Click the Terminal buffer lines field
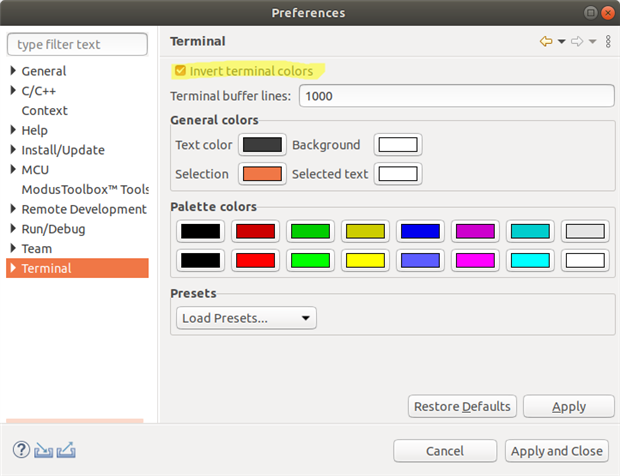The width and height of the screenshot is (620, 476). 456,96
